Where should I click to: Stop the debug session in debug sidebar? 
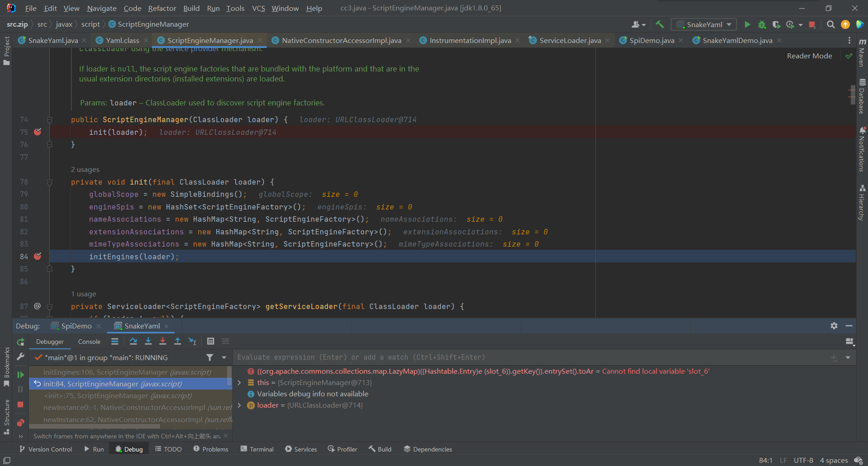[20, 404]
